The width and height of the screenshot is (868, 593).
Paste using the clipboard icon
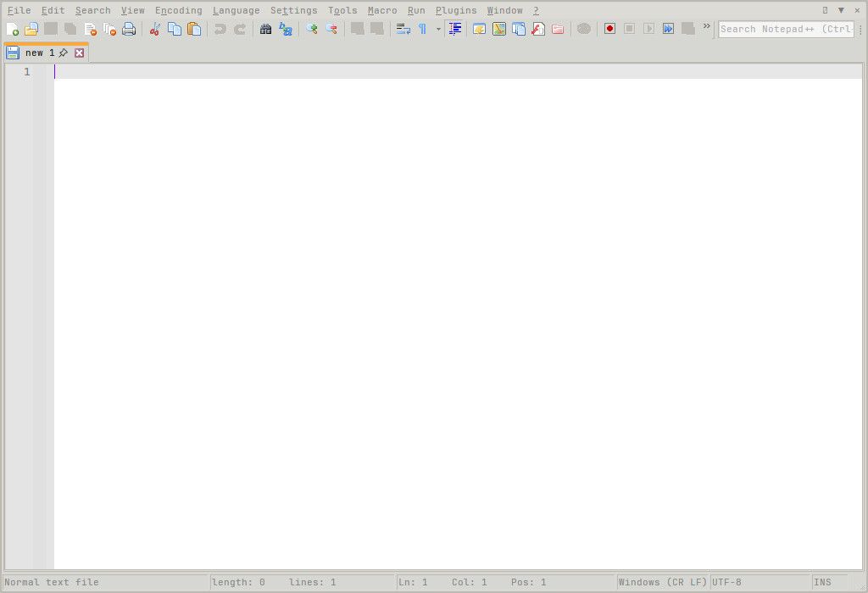tap(194, 29)
